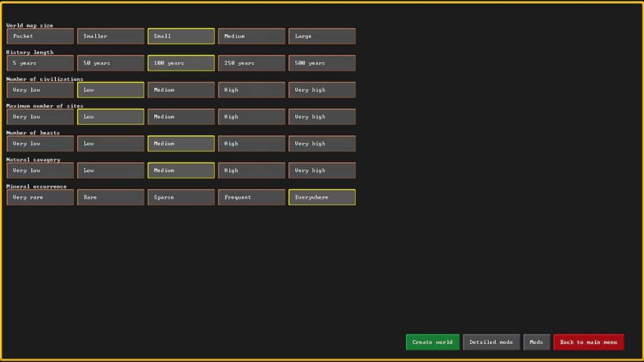The height and width of the screenshot is (362, 644).
Task: Select Very low natural savagery
Action: pyautogui.click(x=40, y=170)
